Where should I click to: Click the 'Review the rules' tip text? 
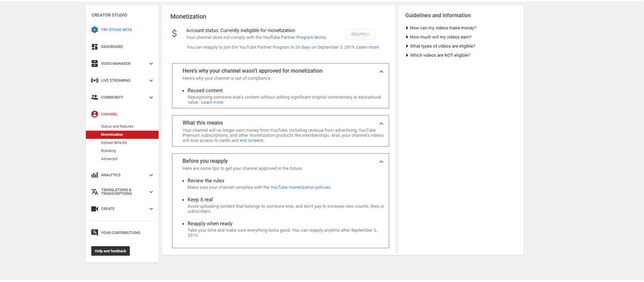(206, 181)
